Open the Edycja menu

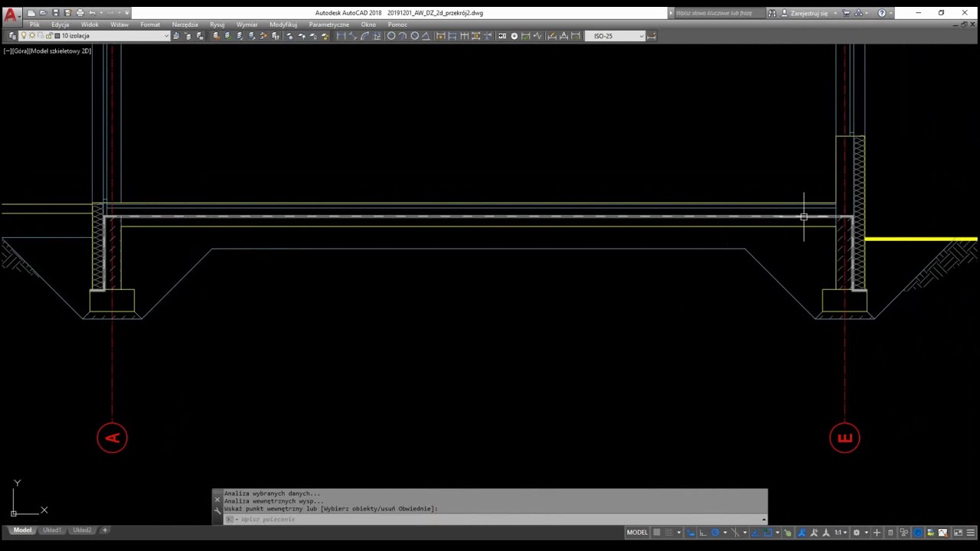tap(60, 24)
